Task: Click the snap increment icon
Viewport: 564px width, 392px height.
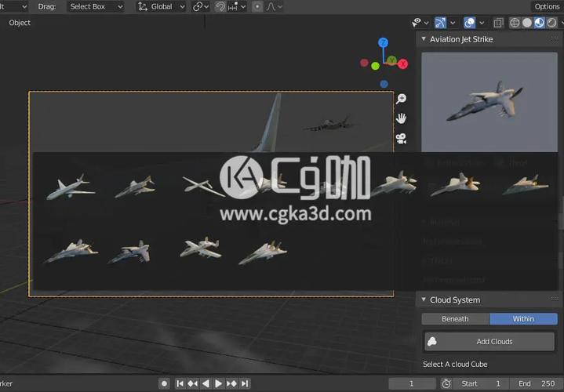Action: [233, 6]
